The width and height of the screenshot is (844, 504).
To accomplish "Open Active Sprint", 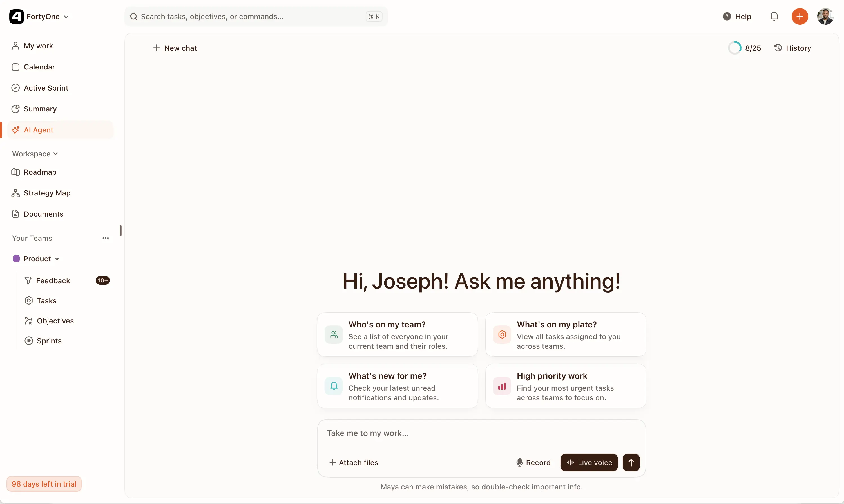I will click(60, 88).
